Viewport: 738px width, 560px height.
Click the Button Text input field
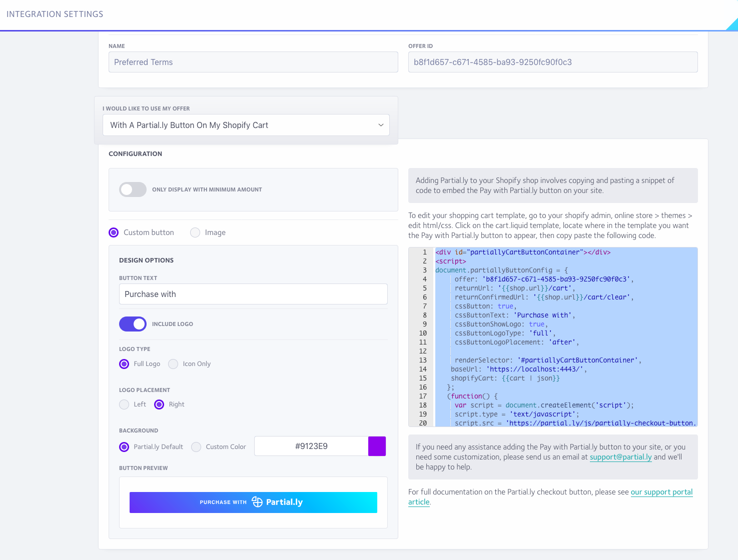[x=253, y=294]
